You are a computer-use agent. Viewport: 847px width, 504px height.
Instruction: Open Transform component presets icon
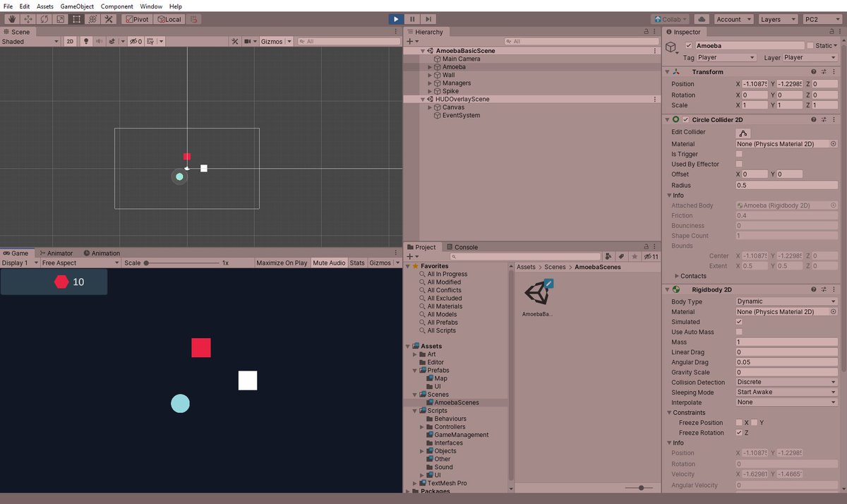[824, 72]
